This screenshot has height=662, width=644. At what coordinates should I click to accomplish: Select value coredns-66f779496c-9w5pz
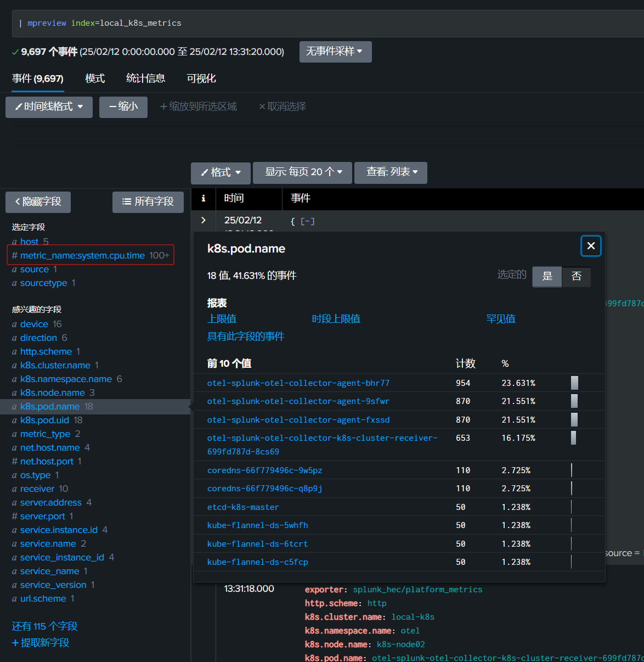(264, 470)
